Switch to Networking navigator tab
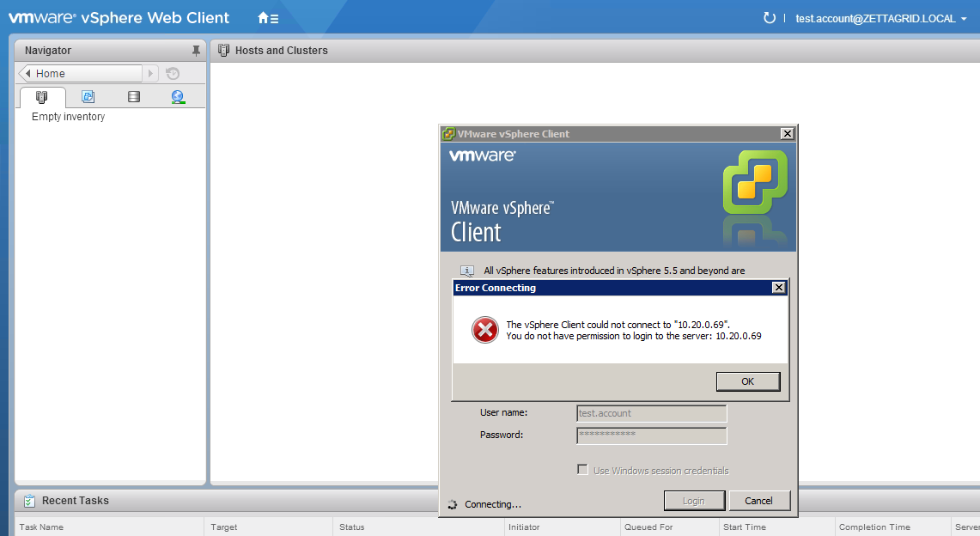980x536 pixels. click(178, 97)
